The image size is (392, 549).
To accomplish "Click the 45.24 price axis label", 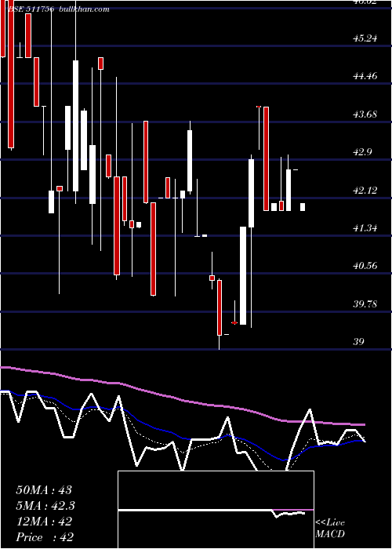I will (x=365, y=38).
